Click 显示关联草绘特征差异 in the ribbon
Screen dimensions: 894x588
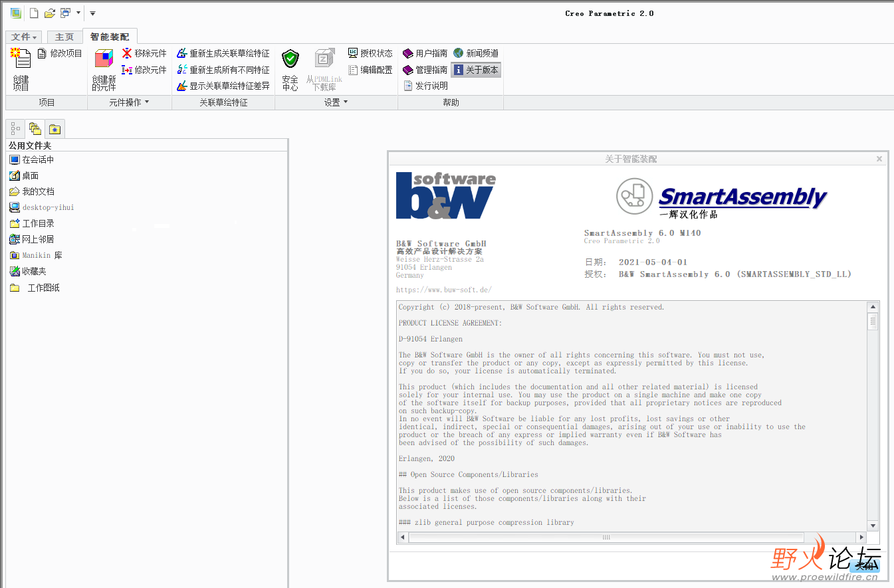[x=223, y=86]
